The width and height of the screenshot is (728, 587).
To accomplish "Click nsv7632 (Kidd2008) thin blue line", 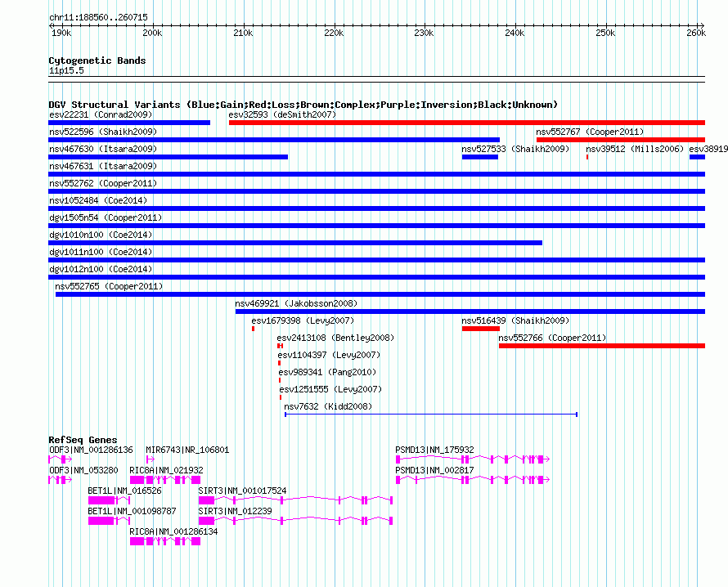I will point(431,414).
